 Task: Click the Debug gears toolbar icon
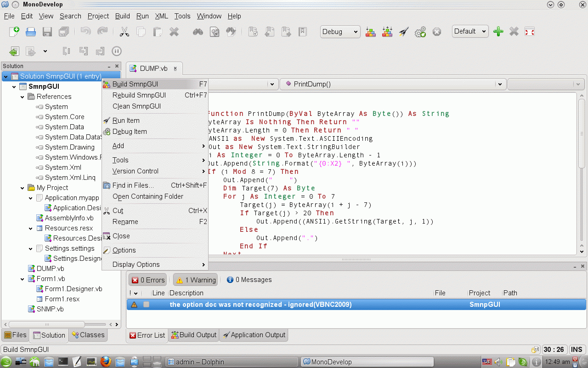click(x=420, y=32)
